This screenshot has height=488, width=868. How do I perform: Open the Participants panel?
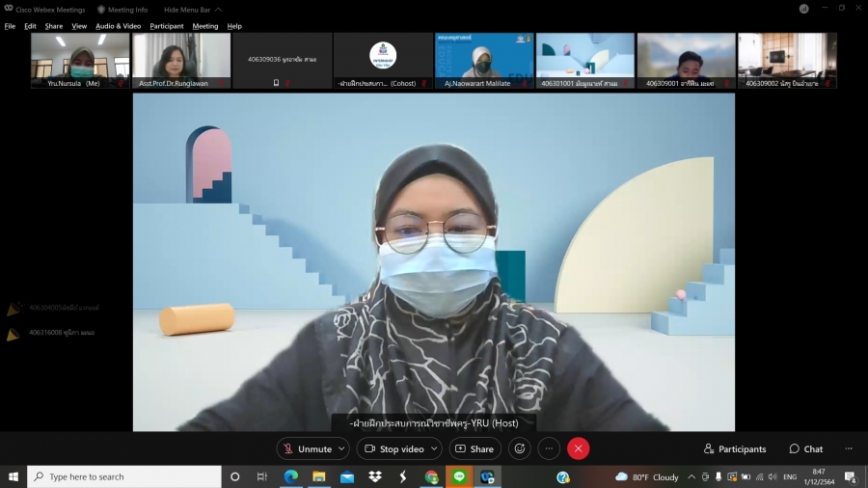point(735,448)
